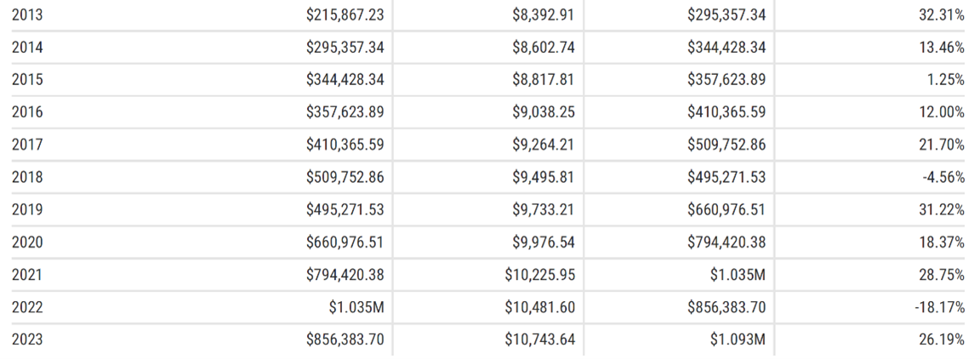Select the 2018 contribution $9,495.81
The height and width of the screenshot is (359, 980).
(x=543, y=178)
